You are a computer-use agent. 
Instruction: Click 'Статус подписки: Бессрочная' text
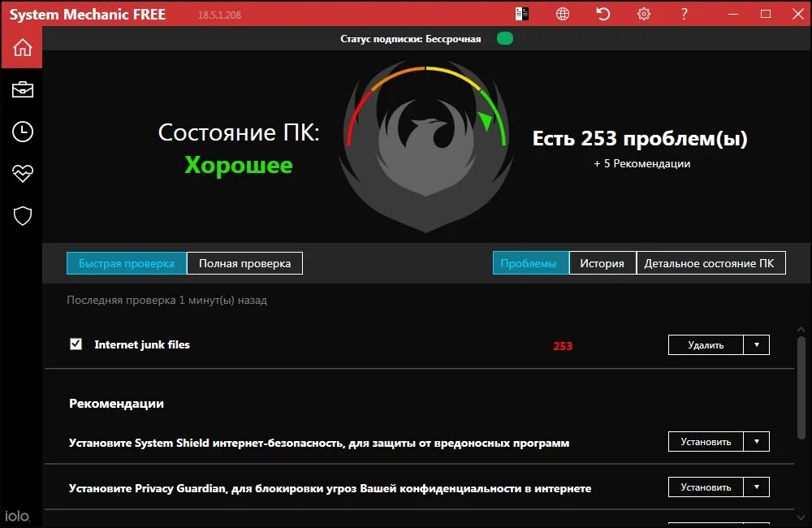(x=411, y=39)
